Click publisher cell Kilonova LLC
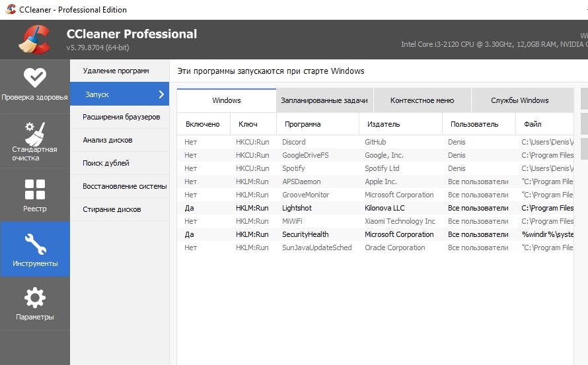The height and width of the screenshot is (365, 588). click(x=385, y=208)
